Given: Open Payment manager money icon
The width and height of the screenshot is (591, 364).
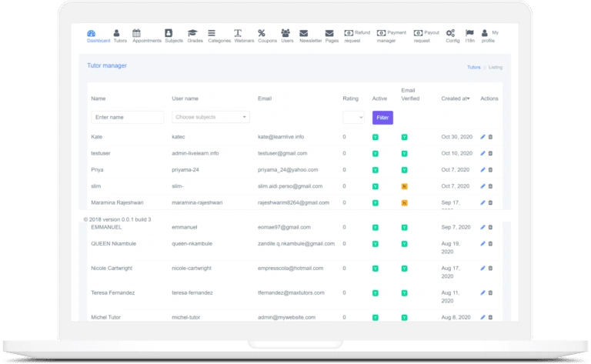Looking at the screenshot, I should coord(382,33).
